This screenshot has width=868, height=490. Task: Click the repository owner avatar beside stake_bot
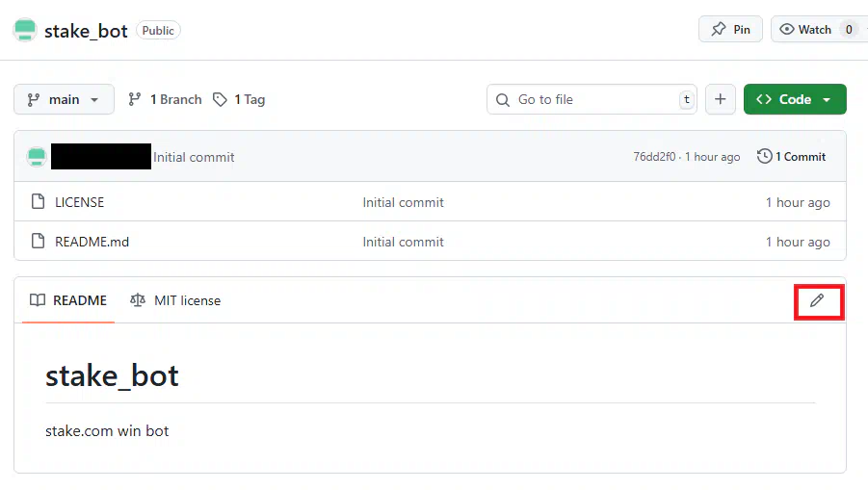25,30
